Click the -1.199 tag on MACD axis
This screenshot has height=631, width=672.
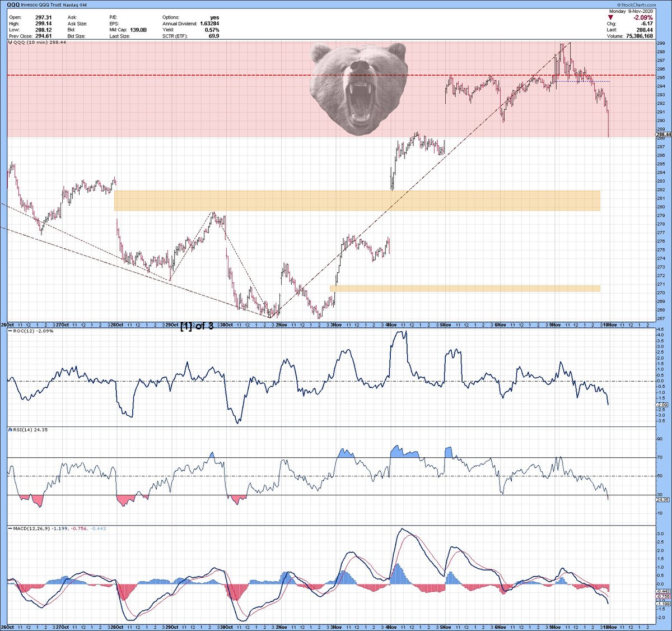662,604
